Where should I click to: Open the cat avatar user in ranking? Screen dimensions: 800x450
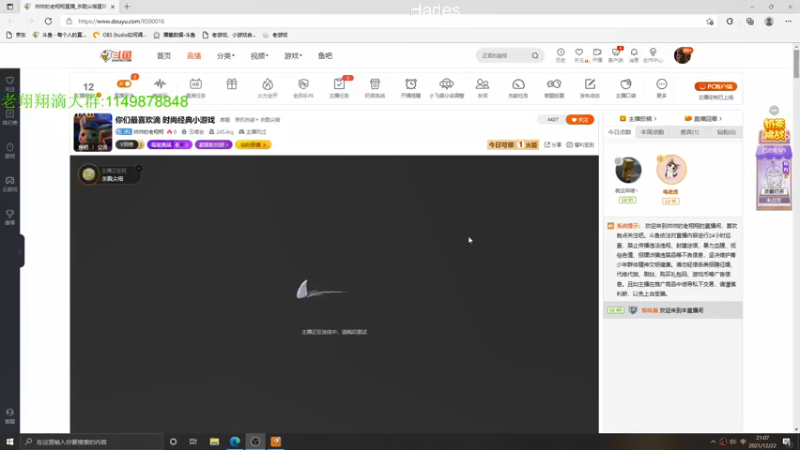pyautogui.click(x=671, y=169)
